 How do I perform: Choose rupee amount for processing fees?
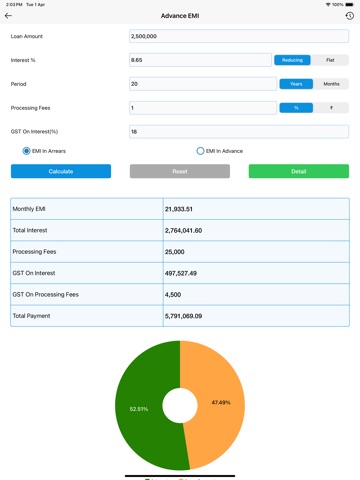pyautogui.click(x=331, y=108)
